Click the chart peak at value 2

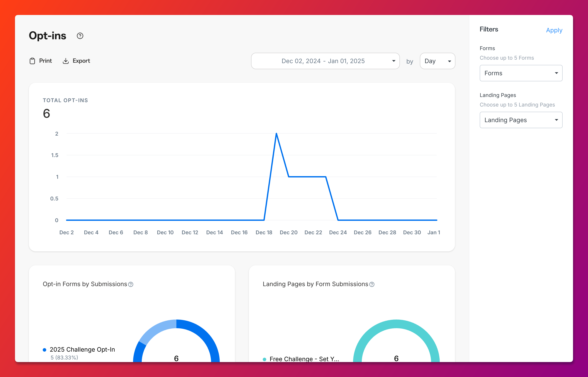(276, 134)
